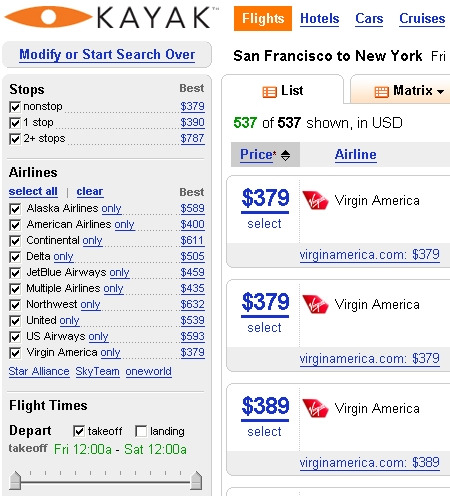This screenshot has height=496, width=450.
Task: Click Modify or Start Search Over link
Action: click(x=107, y=54)
